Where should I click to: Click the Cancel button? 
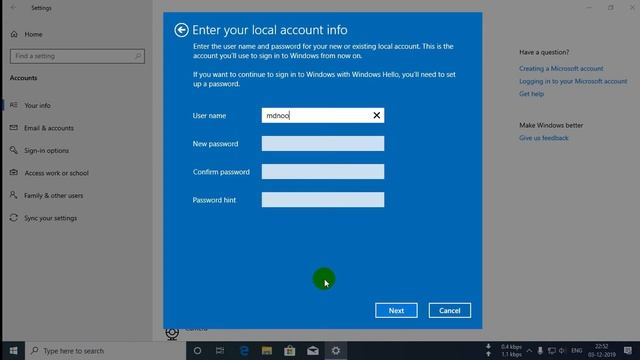(x=449, y=311)
